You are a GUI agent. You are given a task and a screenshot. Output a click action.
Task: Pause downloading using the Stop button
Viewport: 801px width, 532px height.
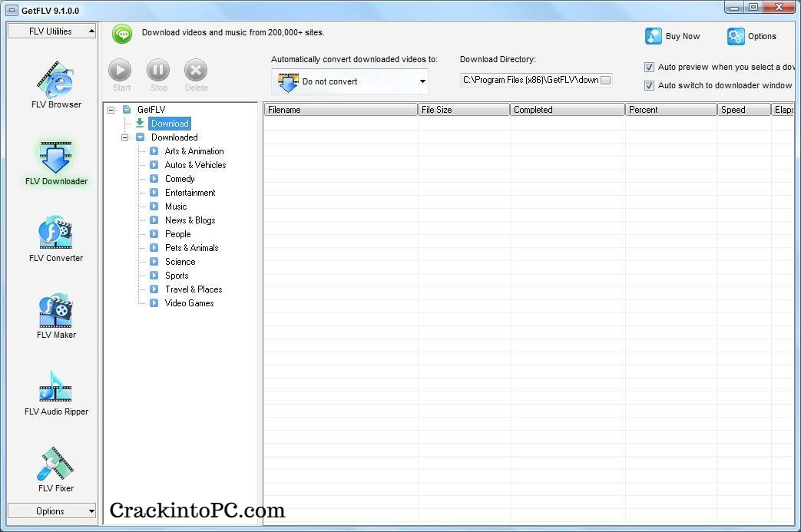click(x=158, y=75)
